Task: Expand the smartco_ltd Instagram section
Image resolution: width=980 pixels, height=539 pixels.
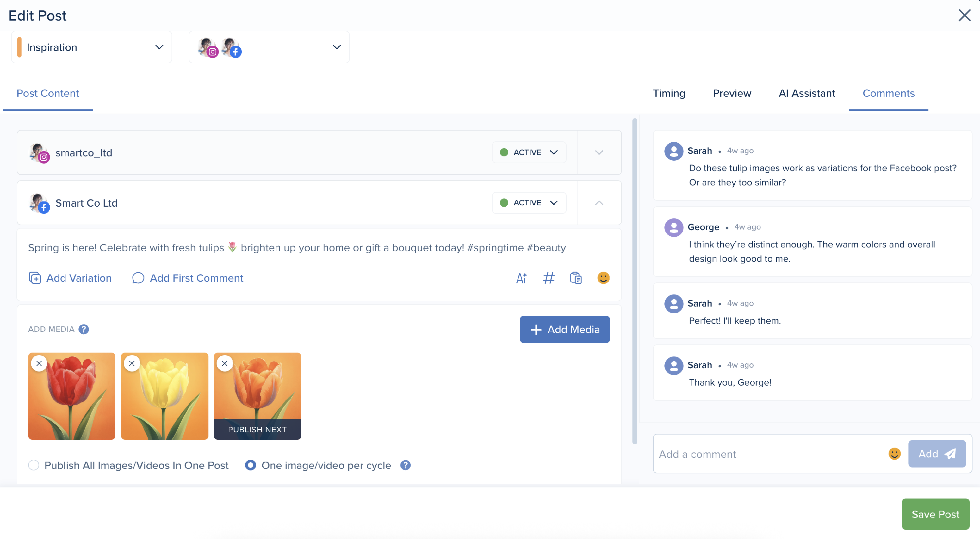Action: point(599,152)
